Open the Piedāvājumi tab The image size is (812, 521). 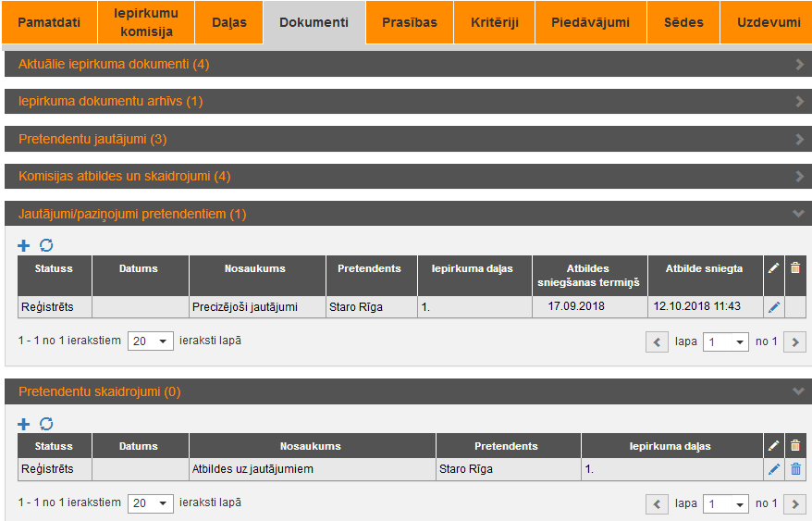point(590,22)
